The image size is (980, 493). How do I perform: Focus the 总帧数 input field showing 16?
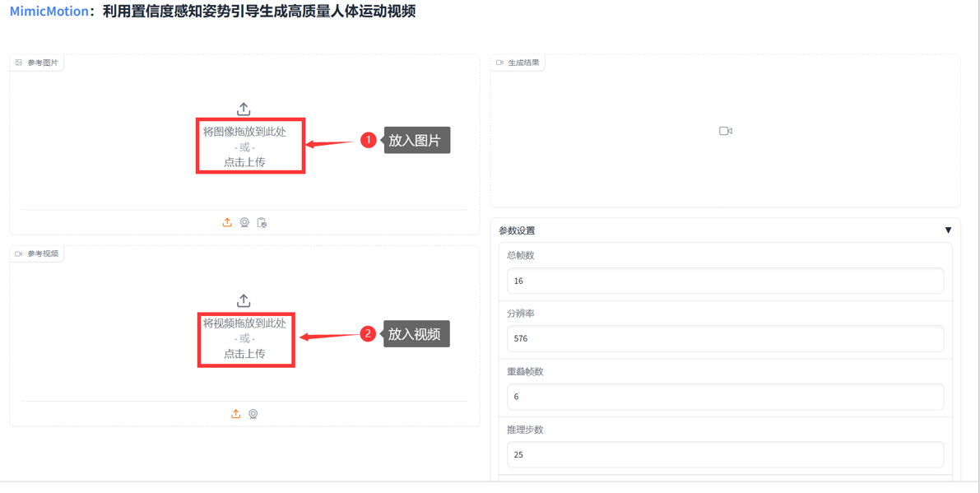tap(725, 281)
